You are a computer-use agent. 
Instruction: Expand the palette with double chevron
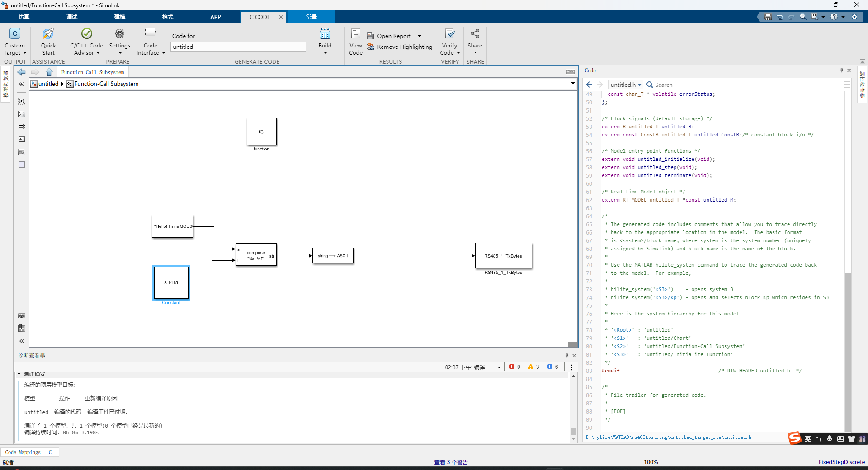click(x=22, y=341)
